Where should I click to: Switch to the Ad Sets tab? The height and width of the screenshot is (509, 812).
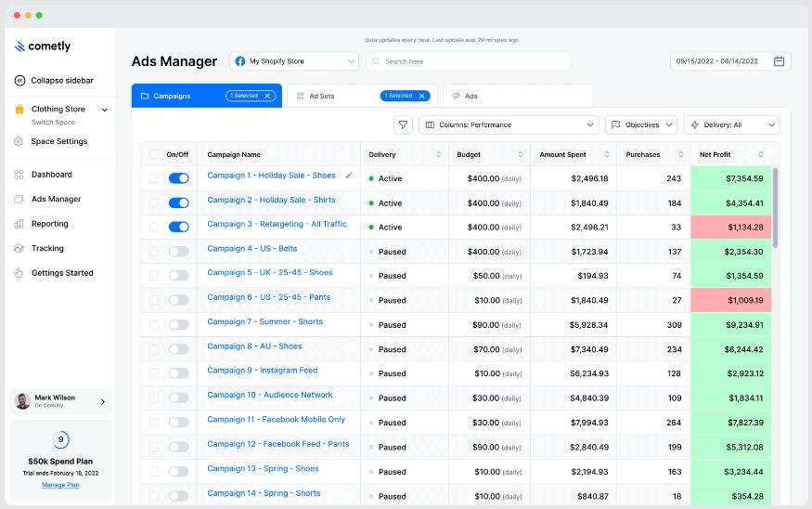362,96
